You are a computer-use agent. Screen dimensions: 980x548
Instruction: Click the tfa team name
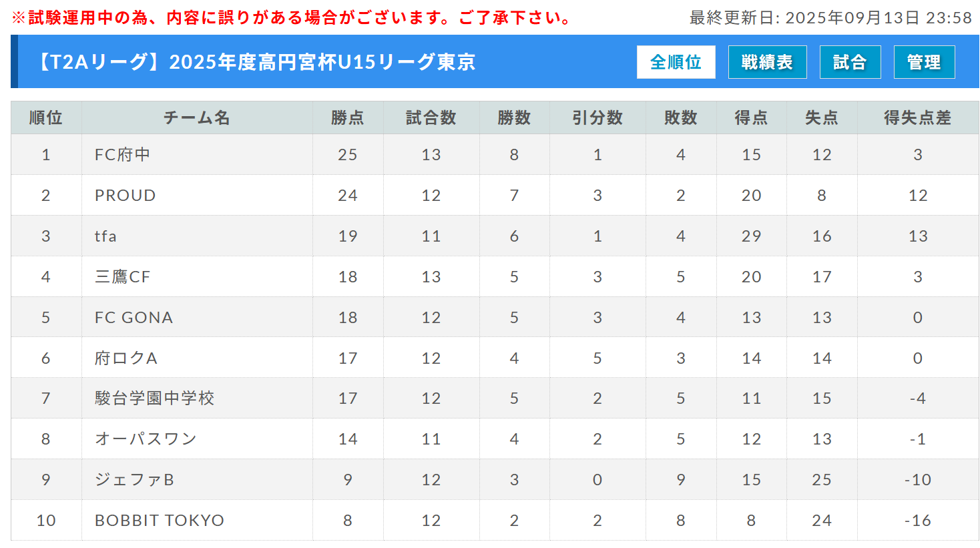point(105,236)
